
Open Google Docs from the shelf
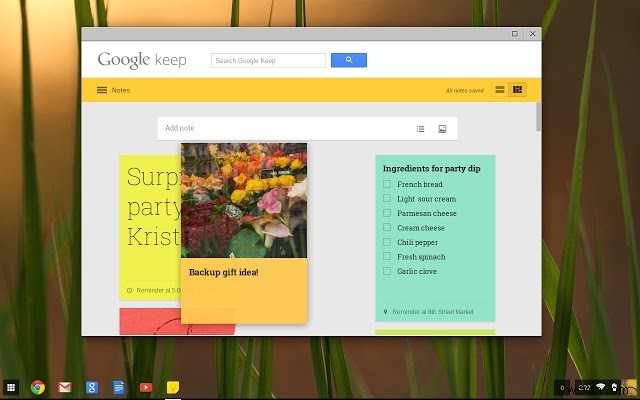pyautogui.click(x=119, y=387)
